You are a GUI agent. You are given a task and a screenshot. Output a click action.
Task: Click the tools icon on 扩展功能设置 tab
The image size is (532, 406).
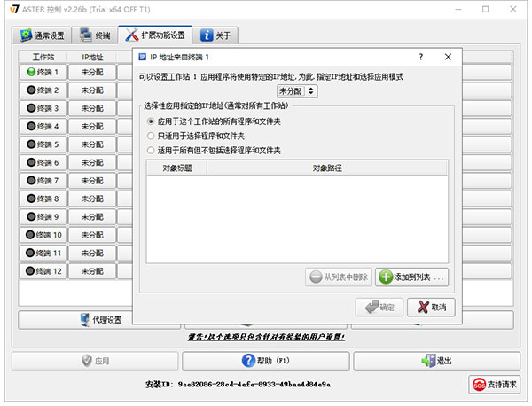coord(131,35)
